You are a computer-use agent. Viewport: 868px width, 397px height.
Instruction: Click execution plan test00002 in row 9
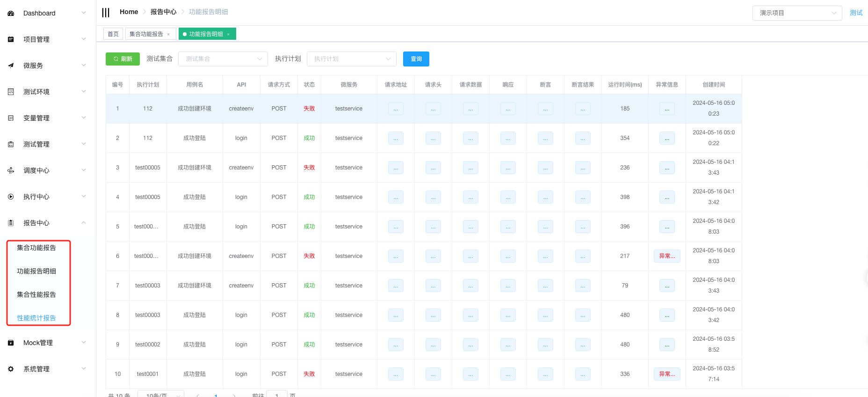coord(148,345)
